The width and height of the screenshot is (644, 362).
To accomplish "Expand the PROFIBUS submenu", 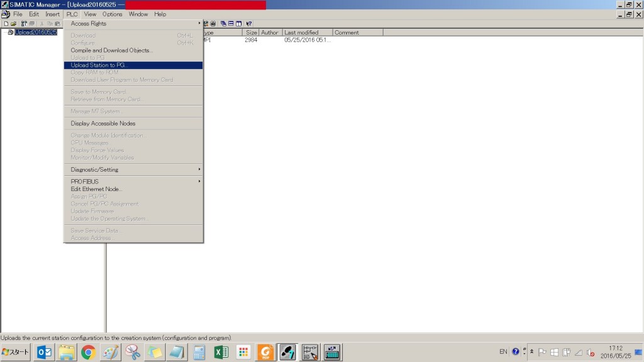I will (133, 182).
